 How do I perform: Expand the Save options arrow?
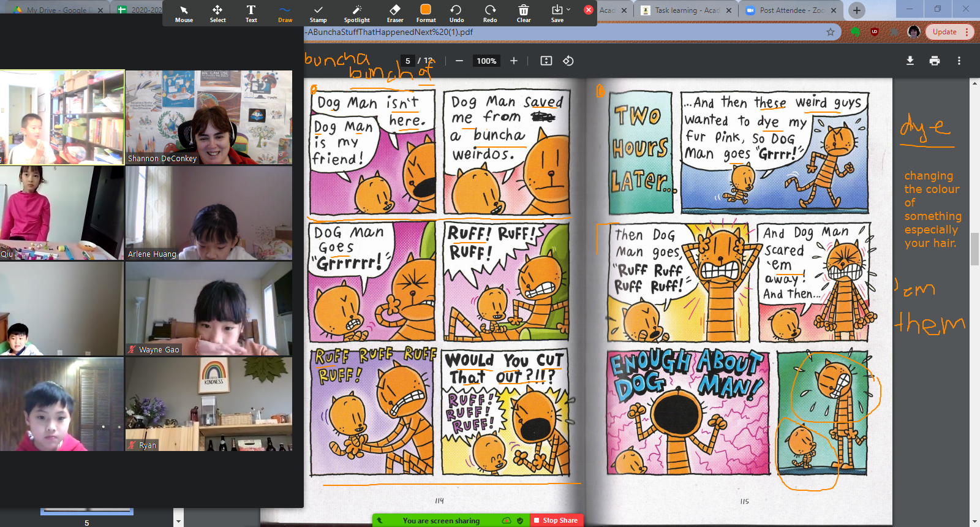[568, 9]
